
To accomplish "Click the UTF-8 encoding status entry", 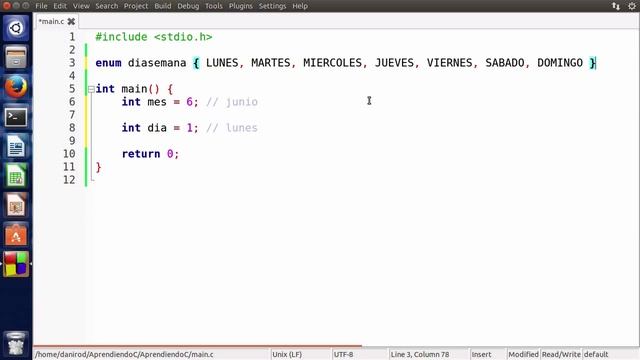I will pos(344,354).
